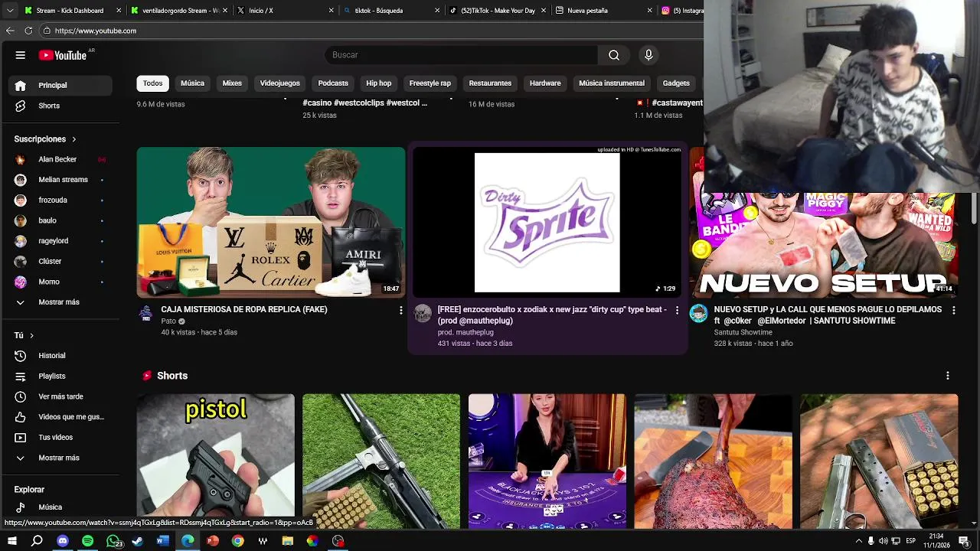
Task: Open CAJA MISTERIOSA DE ROPA REPLICA title
Action: (x=244, y=309)
